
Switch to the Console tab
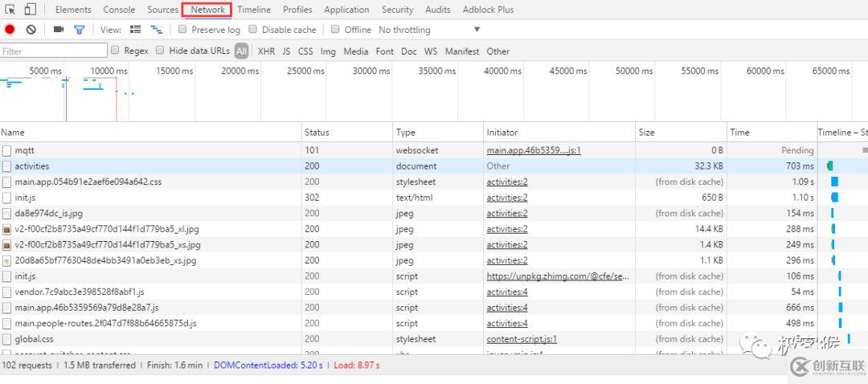tap(119, 10)
